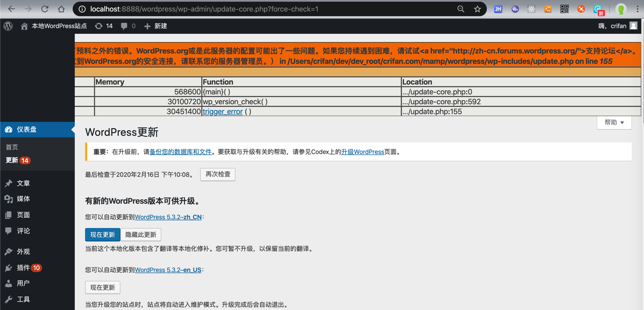This screenshot has height=310, width=644.
Task: Click the 再次检查 button
Action: pos(218,174)
